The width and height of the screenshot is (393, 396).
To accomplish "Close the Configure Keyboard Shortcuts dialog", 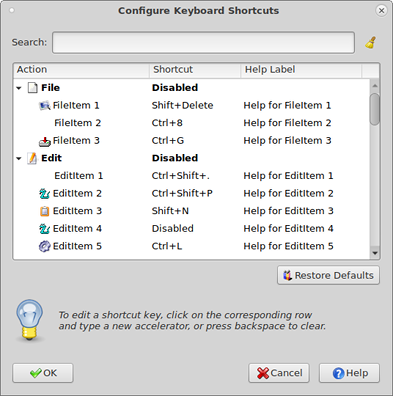I will point(381,11).
